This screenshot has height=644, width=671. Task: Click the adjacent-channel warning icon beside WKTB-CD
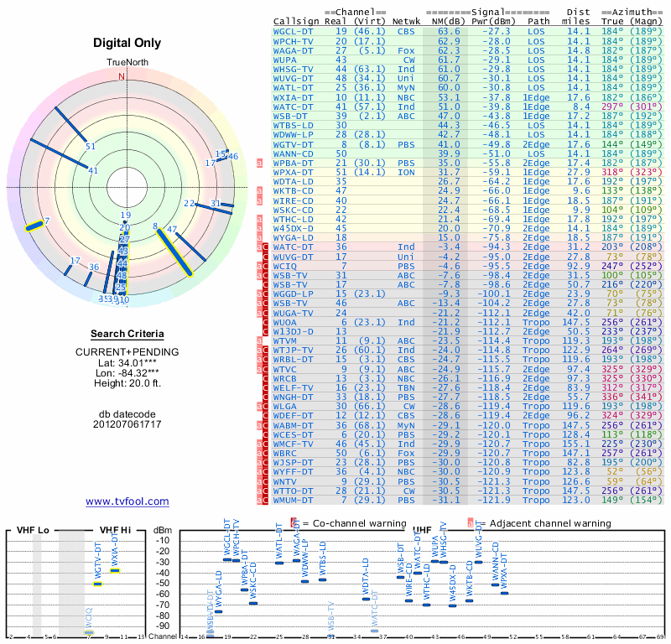click(260, 190)
